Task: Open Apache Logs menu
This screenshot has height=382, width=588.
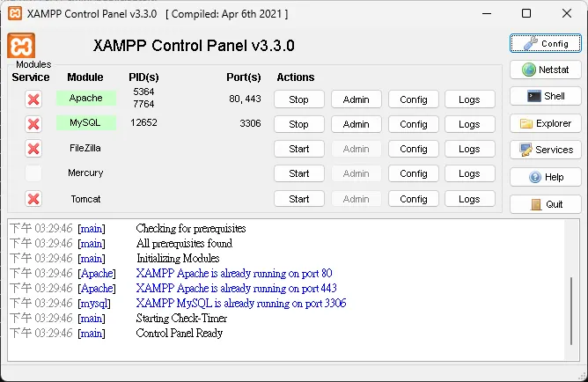Action: 469,99
